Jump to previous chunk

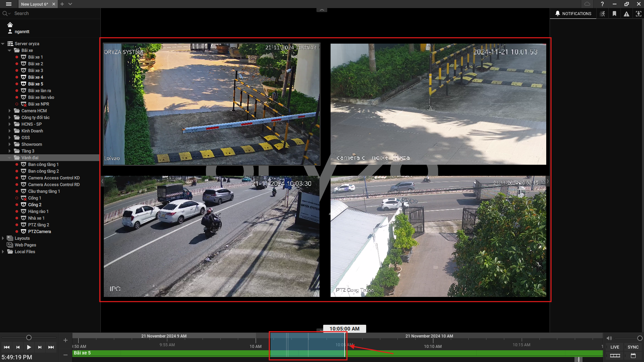tap(7, 347)
